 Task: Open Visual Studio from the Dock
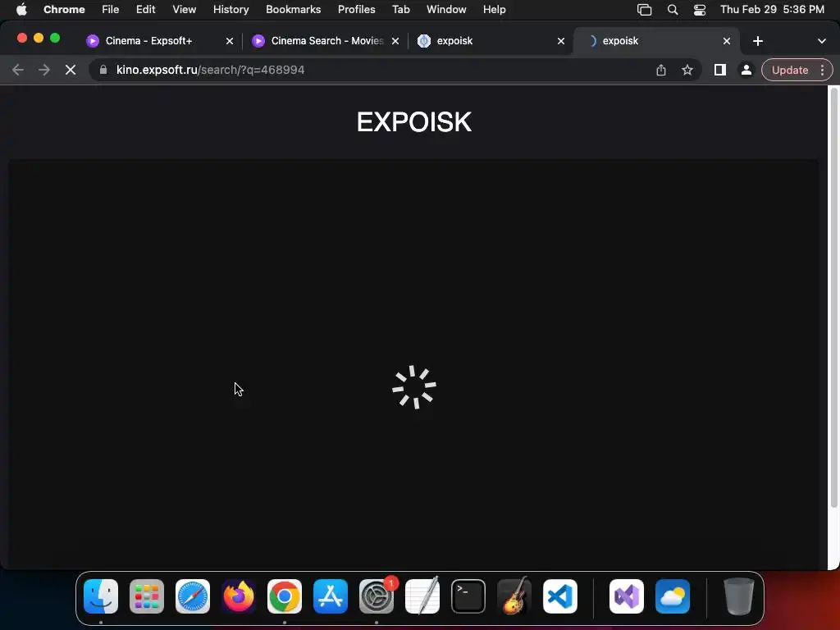(x=627, y=596)
